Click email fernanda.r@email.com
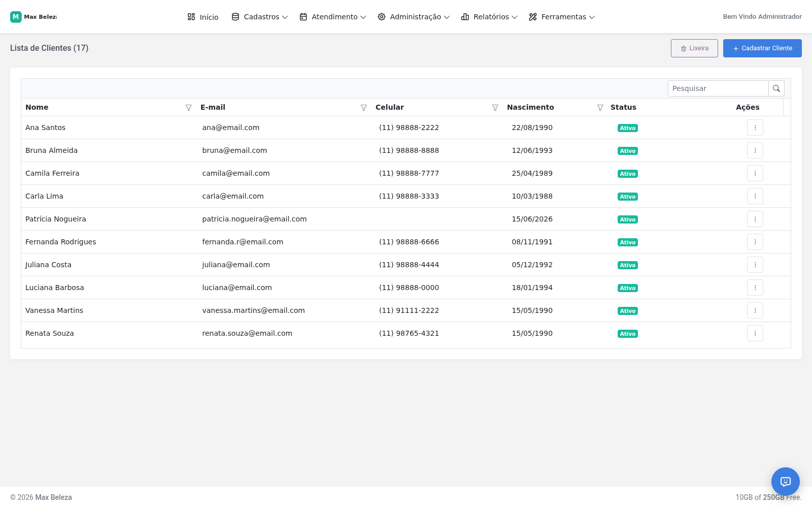 (x=243, y=242)
